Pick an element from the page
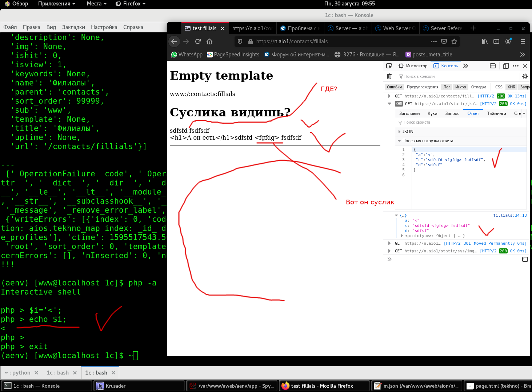532x392 pixels. coord(389,66)
